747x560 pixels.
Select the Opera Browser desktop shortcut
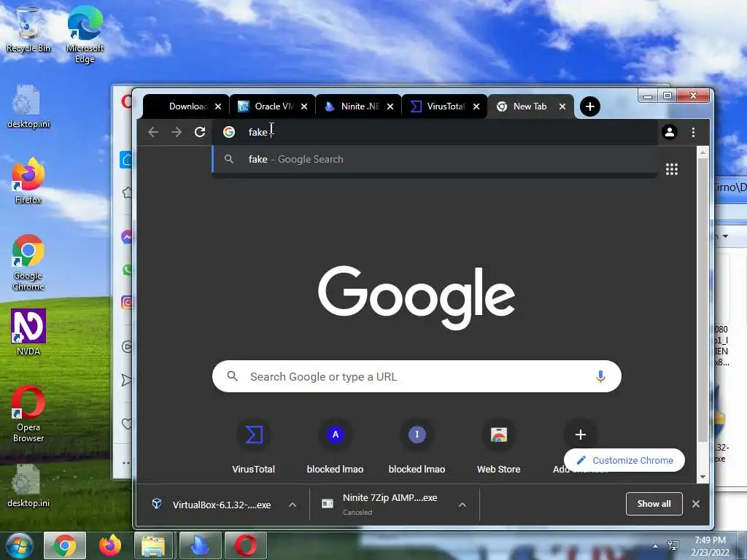pyautogui.click(x=28, y=414)
